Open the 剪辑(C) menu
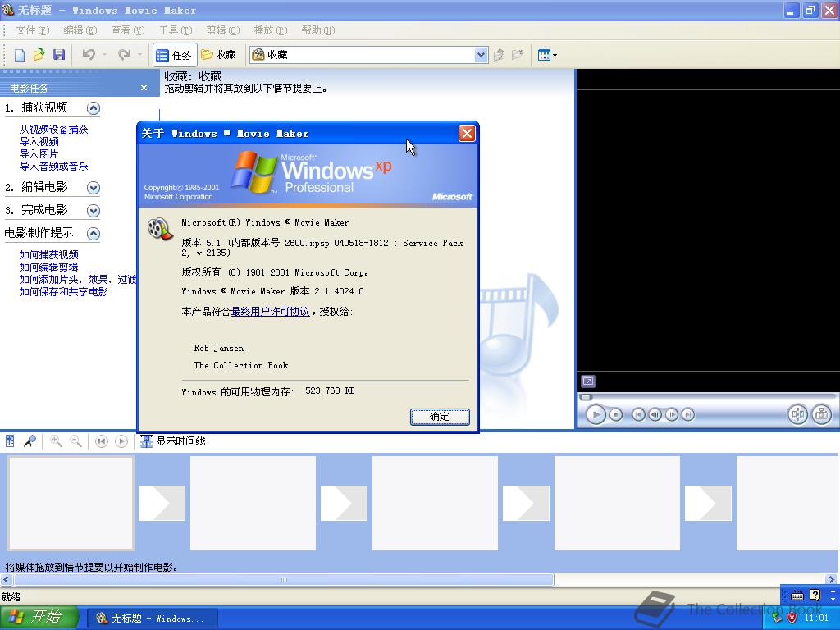 pyautogui.click(x=223, y=30)
